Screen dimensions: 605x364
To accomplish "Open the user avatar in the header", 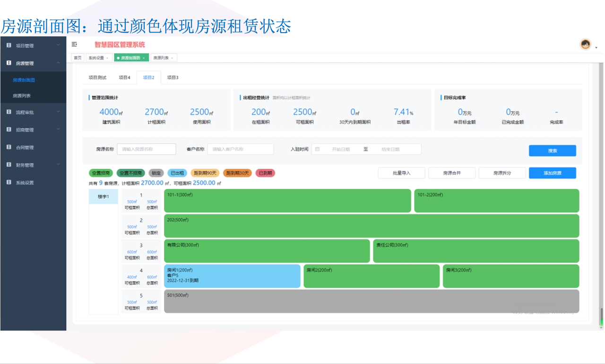I will (x=586, y=44).
